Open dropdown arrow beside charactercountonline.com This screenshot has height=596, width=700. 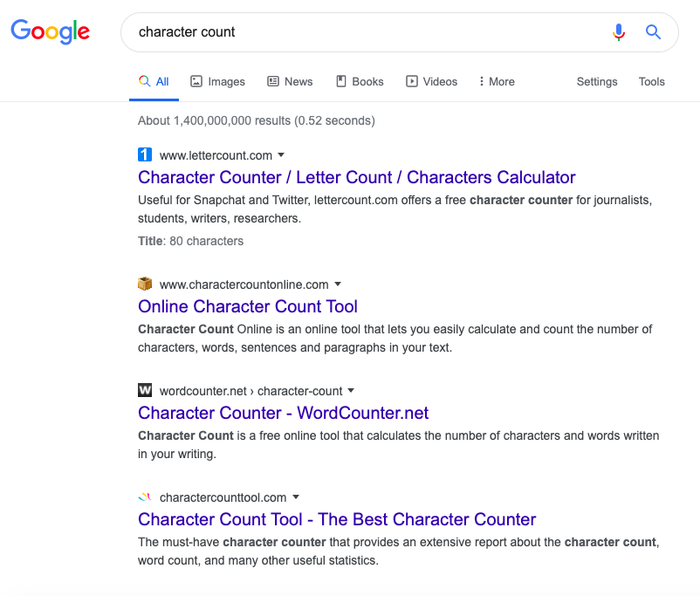338,284
